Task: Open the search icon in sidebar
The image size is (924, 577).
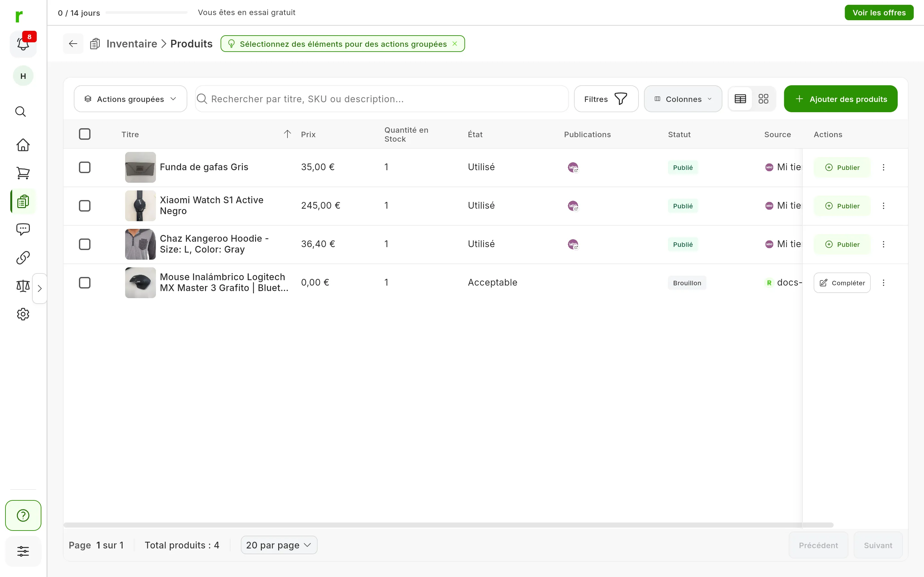Action: (x=21, y=112)
